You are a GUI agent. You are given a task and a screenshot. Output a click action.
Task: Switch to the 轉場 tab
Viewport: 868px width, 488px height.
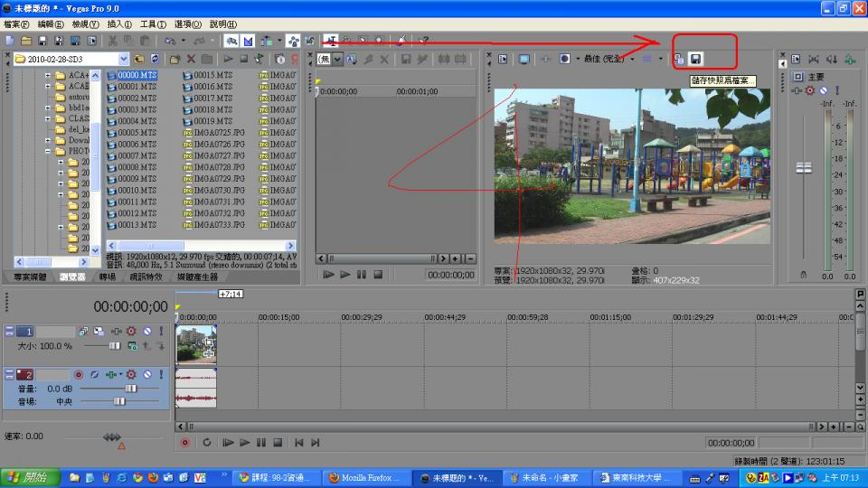(108, 277)
